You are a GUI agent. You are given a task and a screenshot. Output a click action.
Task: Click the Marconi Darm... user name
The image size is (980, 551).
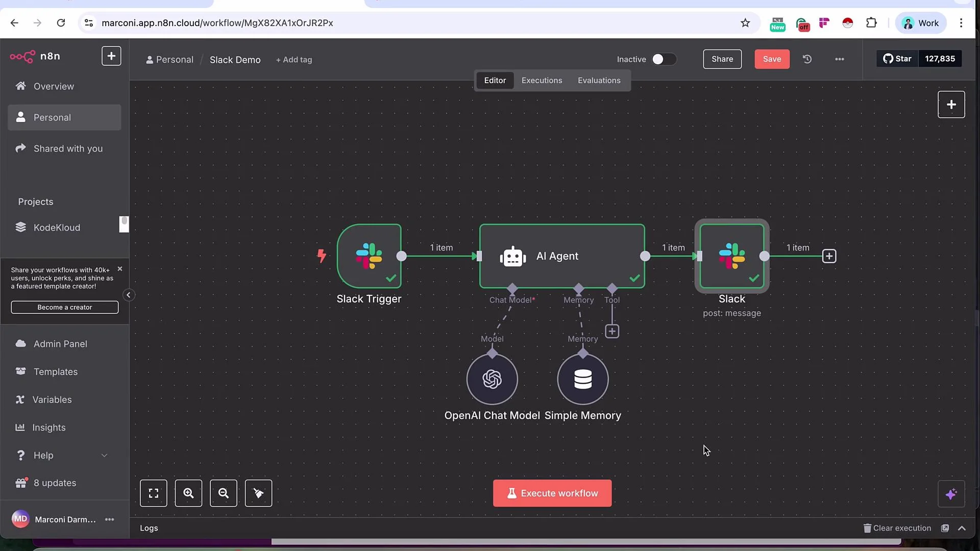(65, 519)
